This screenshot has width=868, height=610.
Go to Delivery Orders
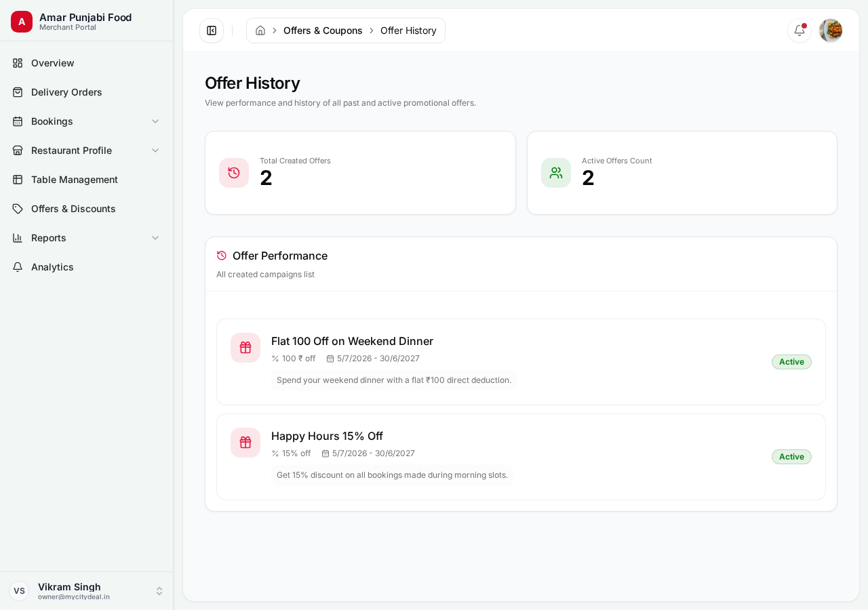coord(87,92)
